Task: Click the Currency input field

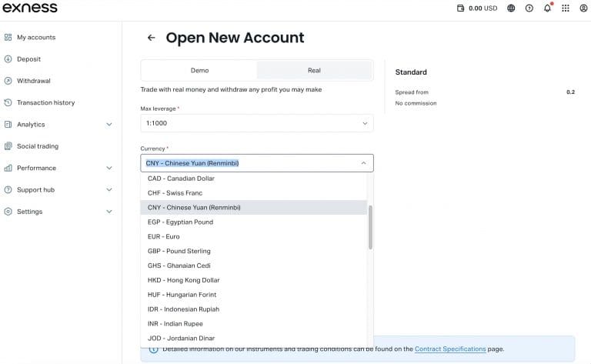Action: [257, 163]
